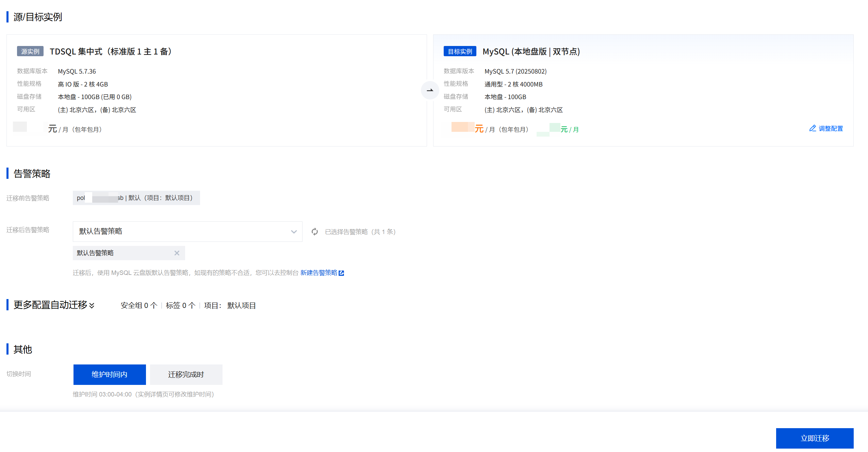Open the 迁移后告警策略 dropdown chevron
This screenshot has height=452, width=868.
coord(294,232)
